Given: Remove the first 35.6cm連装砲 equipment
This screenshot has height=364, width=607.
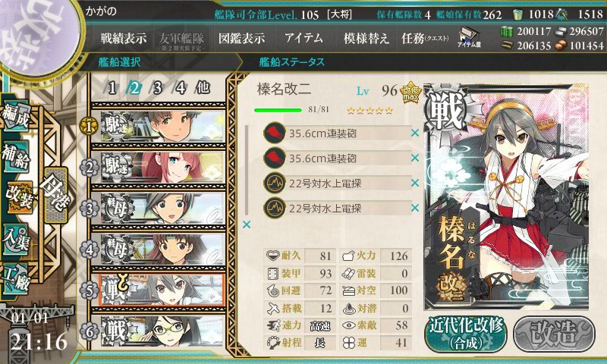Looking at the screenshot, I should (415, 133).
